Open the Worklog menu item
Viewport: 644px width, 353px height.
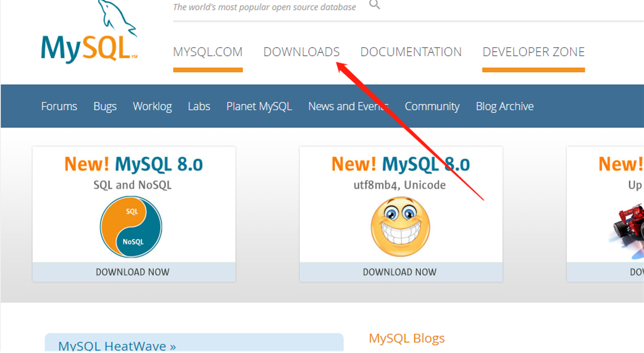(152, 107)
